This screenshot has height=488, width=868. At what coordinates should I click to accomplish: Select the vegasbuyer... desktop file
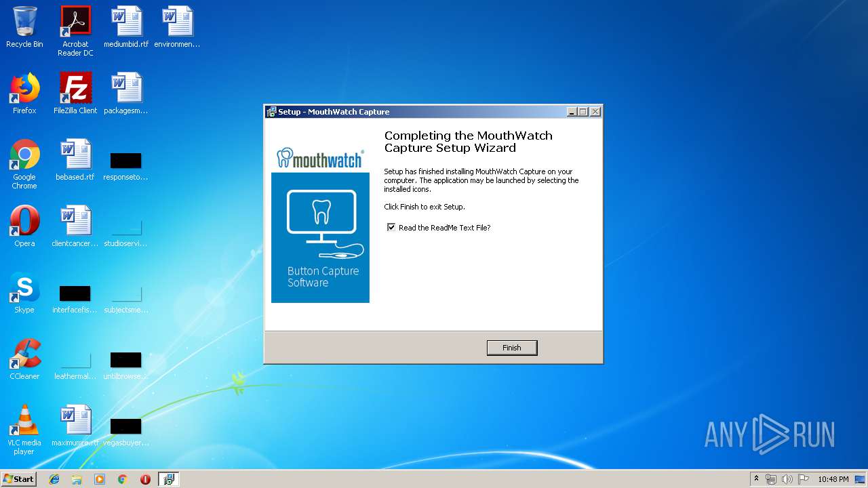(126, 432)
